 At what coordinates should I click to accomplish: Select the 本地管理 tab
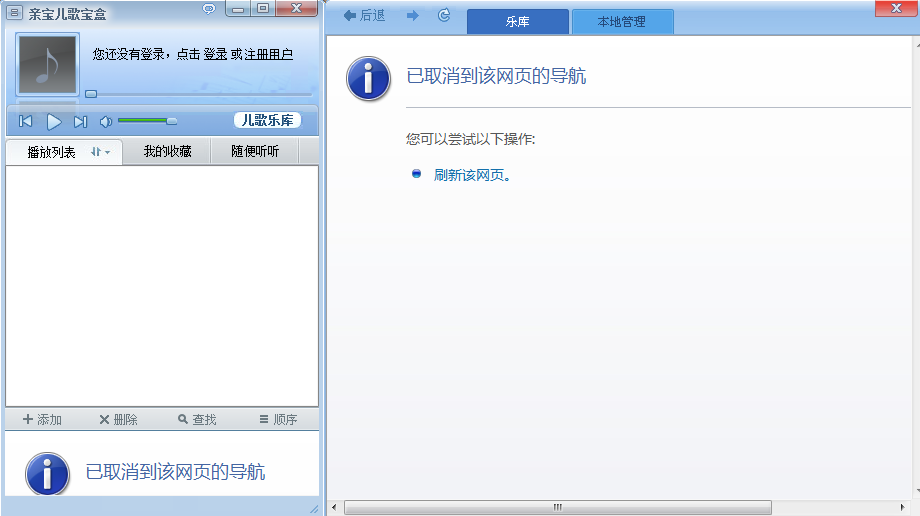622,22
